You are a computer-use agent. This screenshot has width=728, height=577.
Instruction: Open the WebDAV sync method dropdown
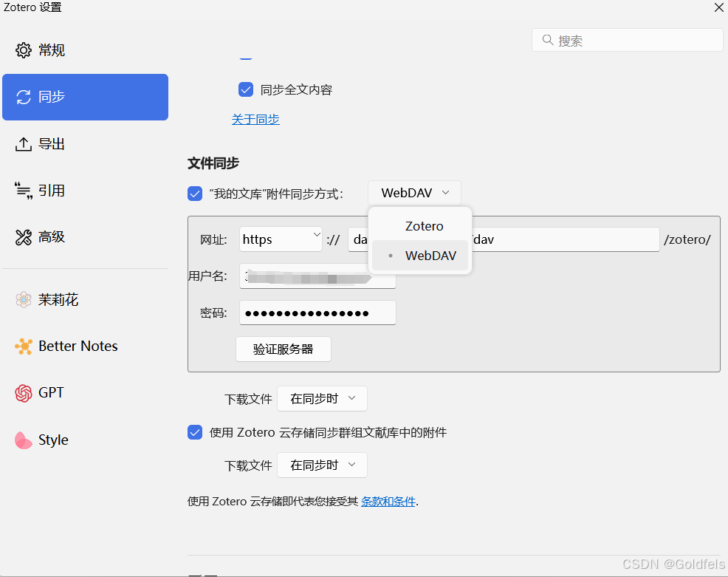pos(415,193)
